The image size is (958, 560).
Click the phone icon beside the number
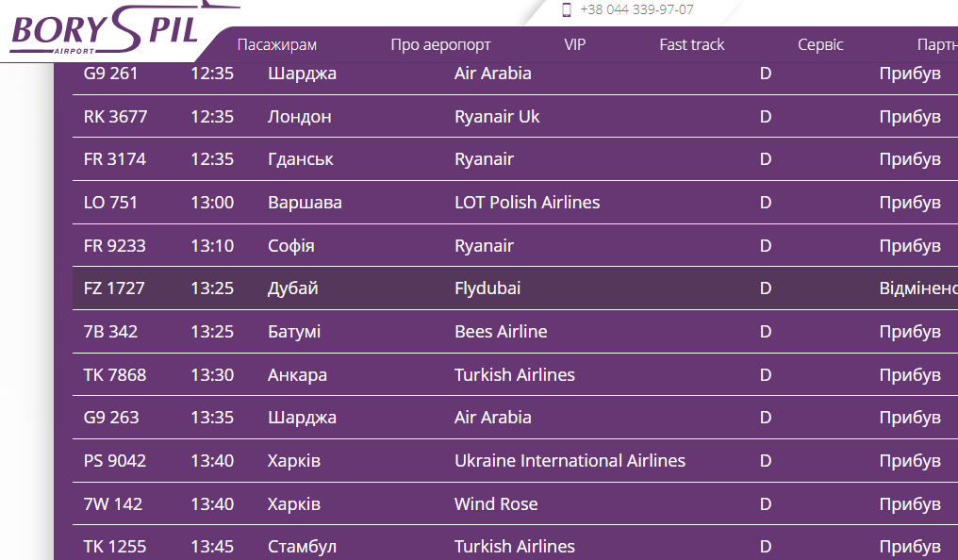tap(567, 10)
